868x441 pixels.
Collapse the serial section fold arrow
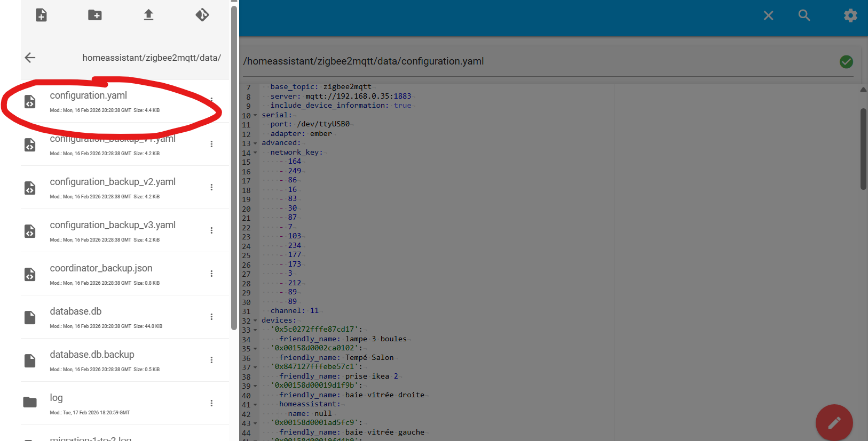(255, 115)
